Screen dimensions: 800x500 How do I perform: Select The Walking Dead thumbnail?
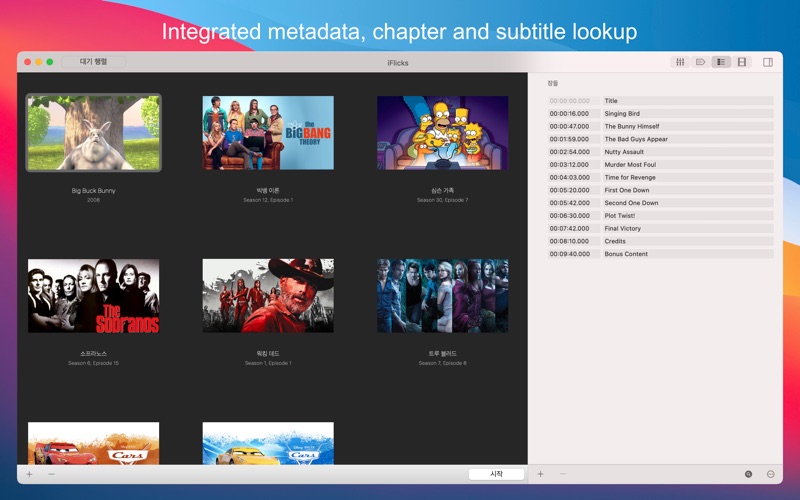tap(268, 295)
